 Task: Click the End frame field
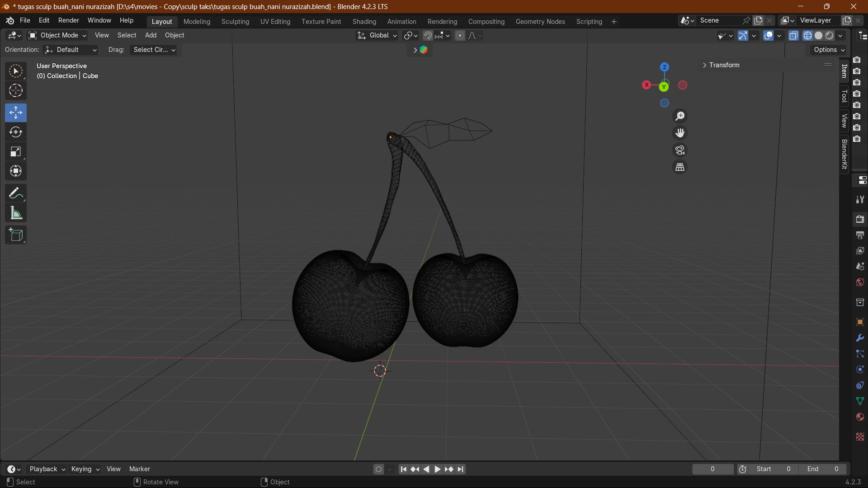click(823, 469)
